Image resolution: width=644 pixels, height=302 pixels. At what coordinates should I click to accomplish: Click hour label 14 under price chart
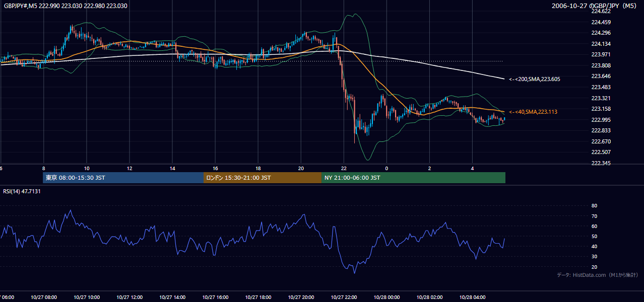point(172,168)
